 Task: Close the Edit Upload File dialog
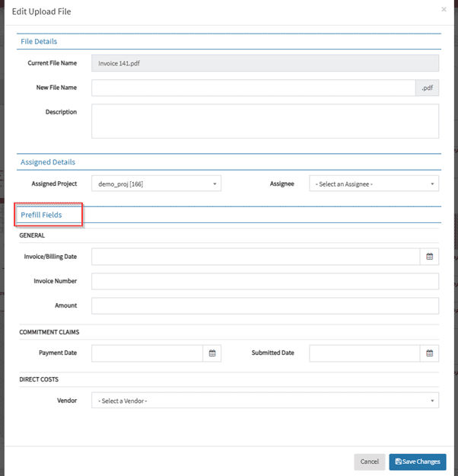[x=444, y=10]
